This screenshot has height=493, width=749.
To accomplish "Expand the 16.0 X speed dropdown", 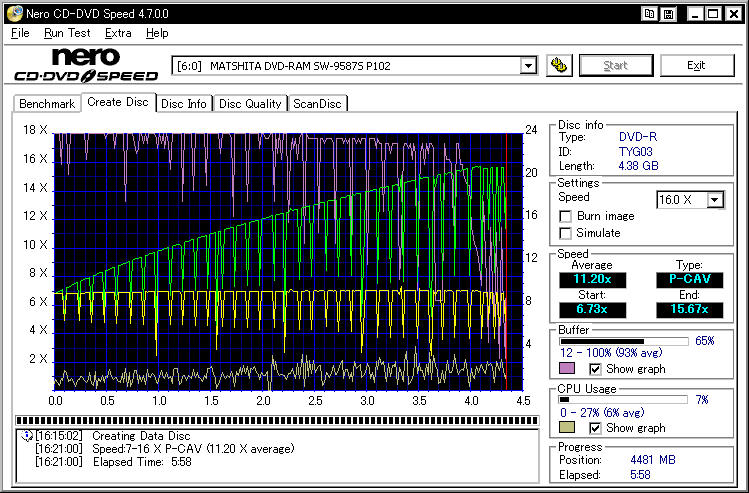I will point(714,200).
